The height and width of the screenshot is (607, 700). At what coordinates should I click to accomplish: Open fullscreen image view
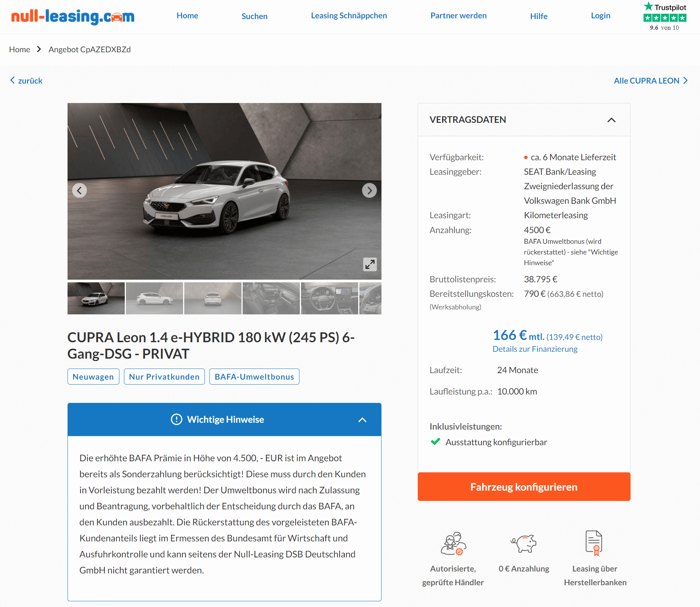click(370, 264)
